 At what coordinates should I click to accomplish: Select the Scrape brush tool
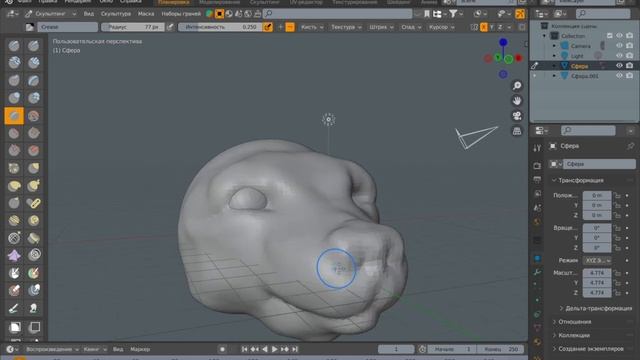point(14,150)
